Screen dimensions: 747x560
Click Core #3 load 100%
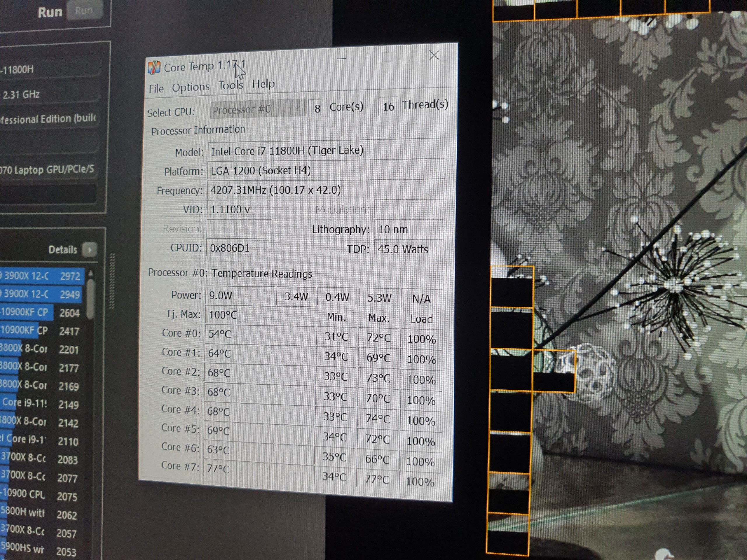pyautogui.click(x=421, y=400)
